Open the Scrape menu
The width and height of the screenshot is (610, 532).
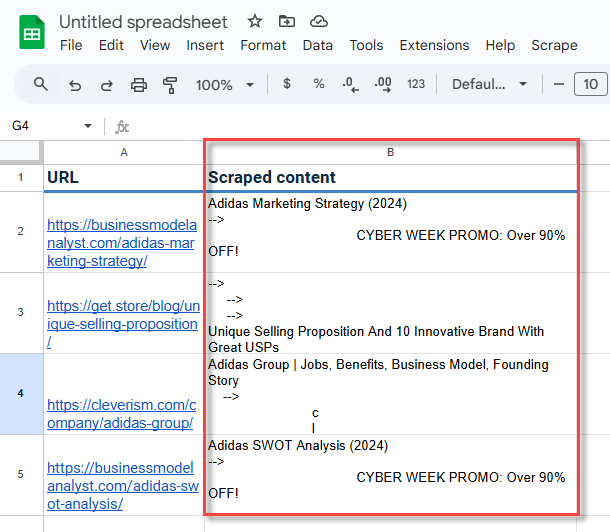[554, 45]
